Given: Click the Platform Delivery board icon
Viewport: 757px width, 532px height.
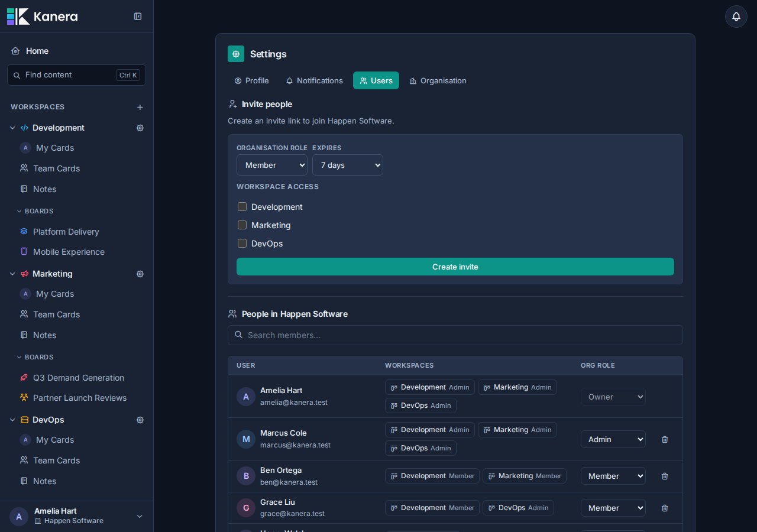Looking at the screenshot, I should pos(24,231).
